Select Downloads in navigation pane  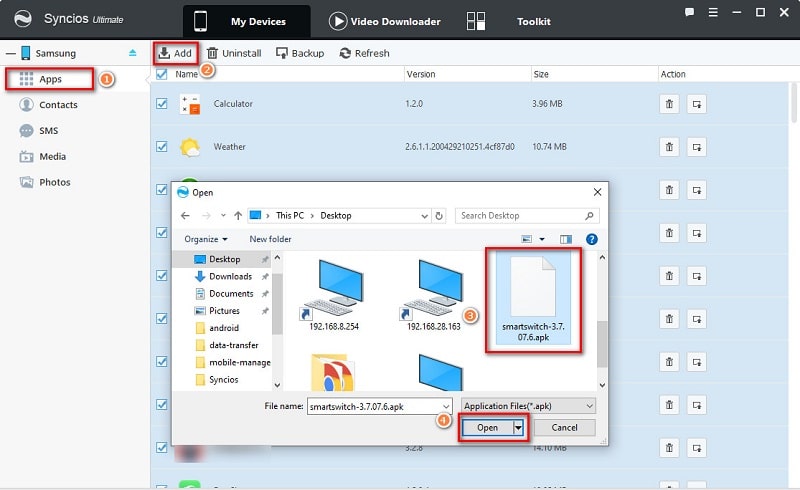point(230,277)
